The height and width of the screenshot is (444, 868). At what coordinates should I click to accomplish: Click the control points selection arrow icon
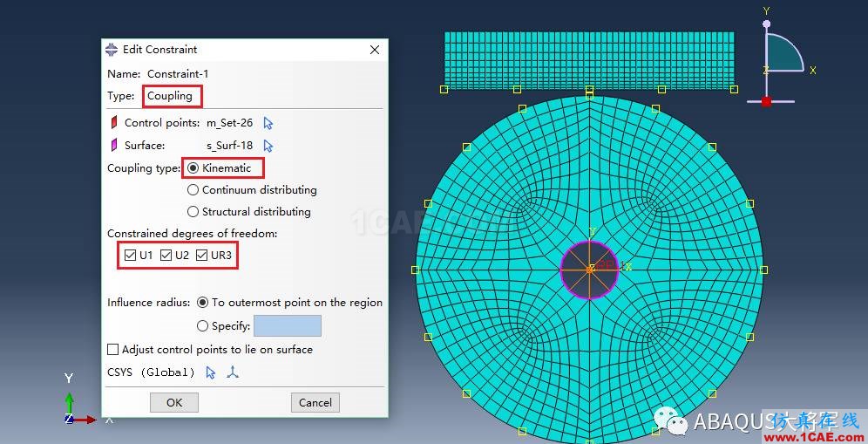pos(268,123)
